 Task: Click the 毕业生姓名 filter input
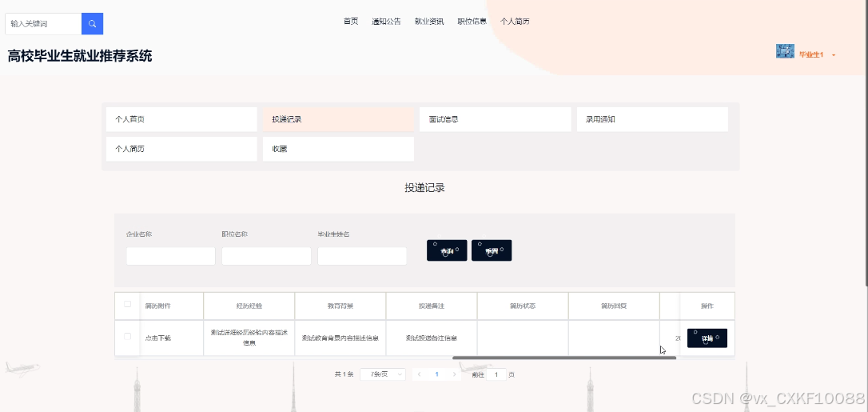(x=362, y=256)
